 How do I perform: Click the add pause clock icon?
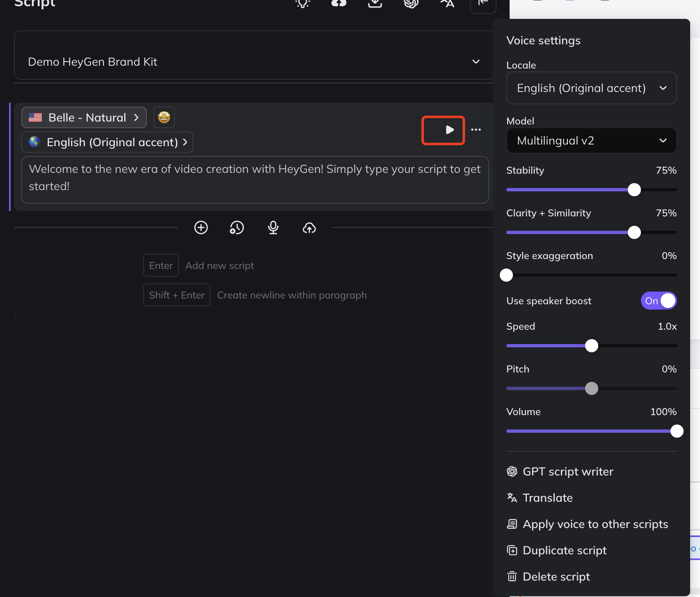[237, 227]
